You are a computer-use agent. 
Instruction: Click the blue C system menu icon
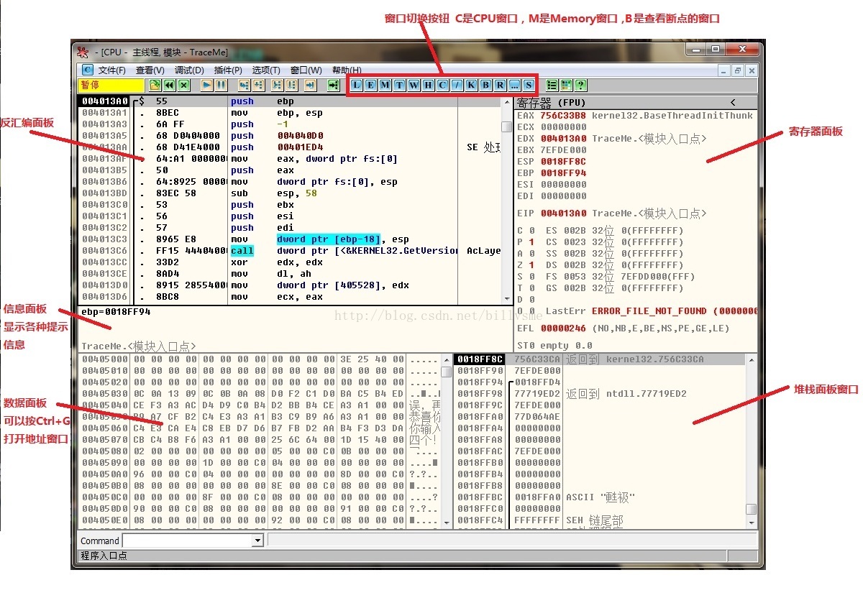87,70
